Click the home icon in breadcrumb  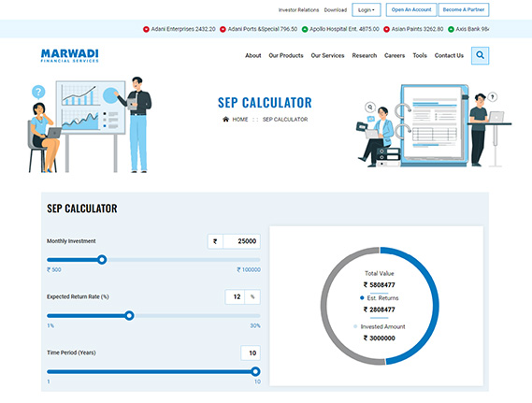click(x=225, y=119)
